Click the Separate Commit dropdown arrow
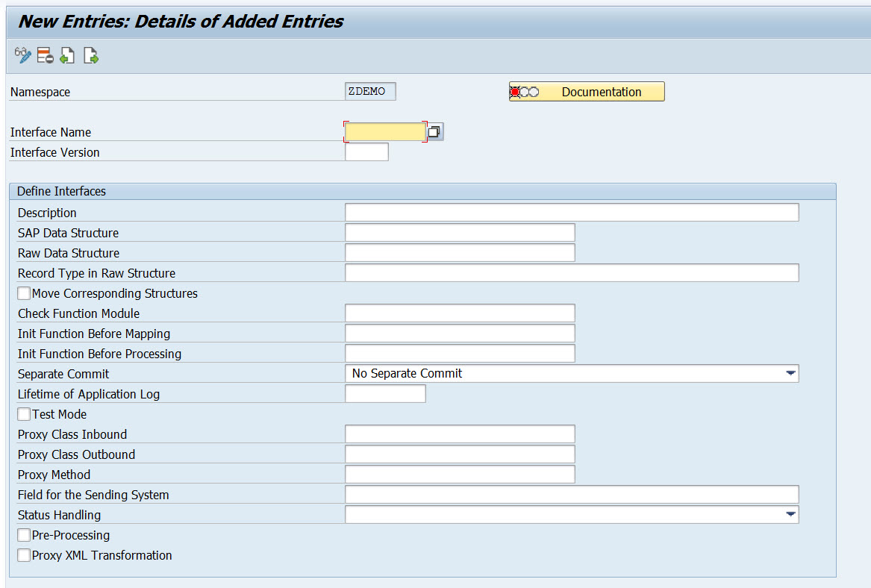Viewport: 871px width, 588px height. click(x=790, y=373)
